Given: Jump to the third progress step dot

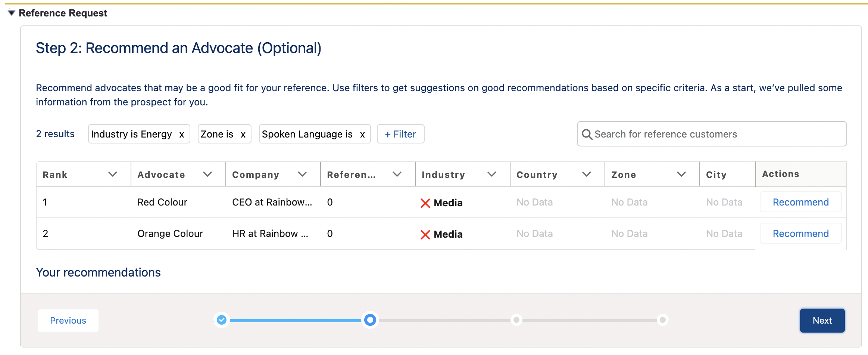Looking at the screenshot, I should pos(516,320).
